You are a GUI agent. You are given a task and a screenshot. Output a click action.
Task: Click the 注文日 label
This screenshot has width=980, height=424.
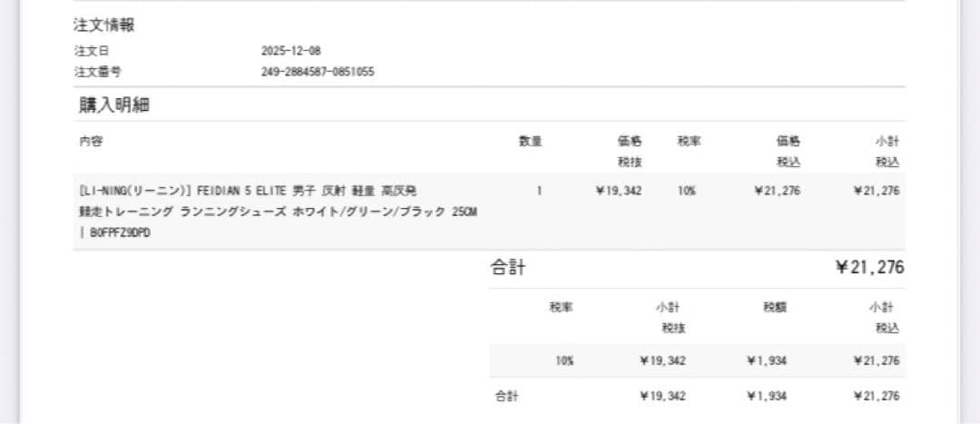pyautogui.click(x=92, y=51)
